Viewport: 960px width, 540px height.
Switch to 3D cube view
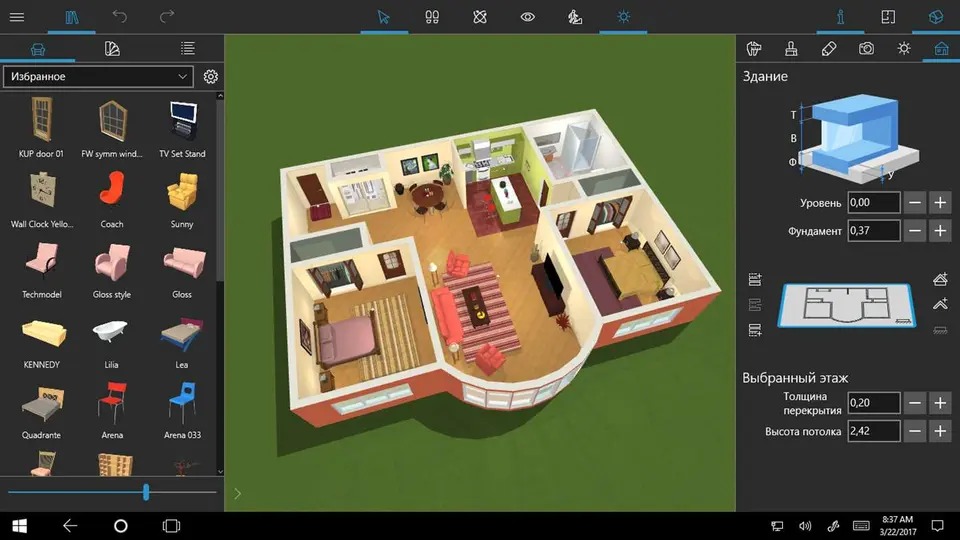click(936, 17)
